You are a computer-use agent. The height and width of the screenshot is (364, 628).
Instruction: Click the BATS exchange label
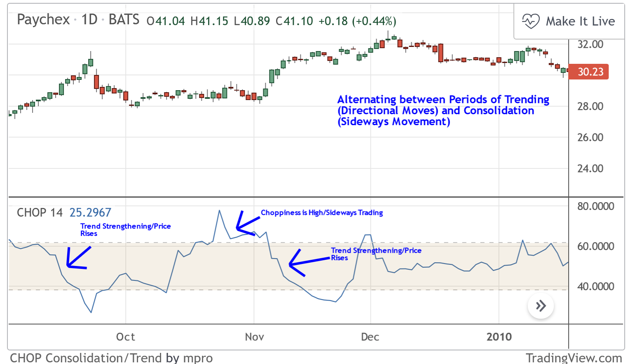[x=124, y=20]
